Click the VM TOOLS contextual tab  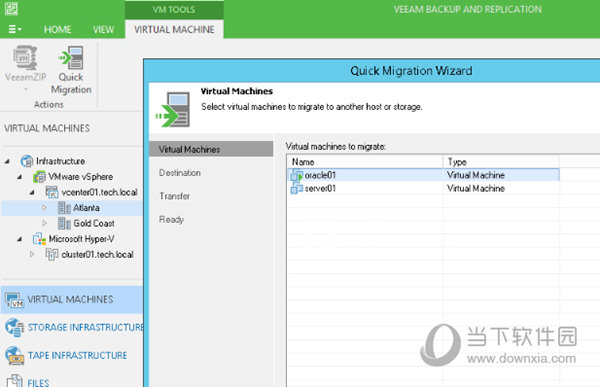click(x=174, y=10)
